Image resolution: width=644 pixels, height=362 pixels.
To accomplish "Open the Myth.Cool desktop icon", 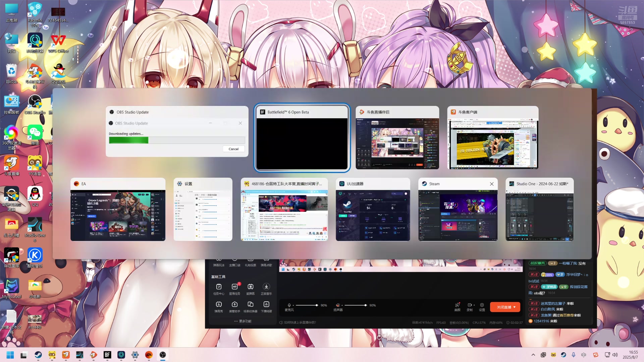I will (11, 289).
